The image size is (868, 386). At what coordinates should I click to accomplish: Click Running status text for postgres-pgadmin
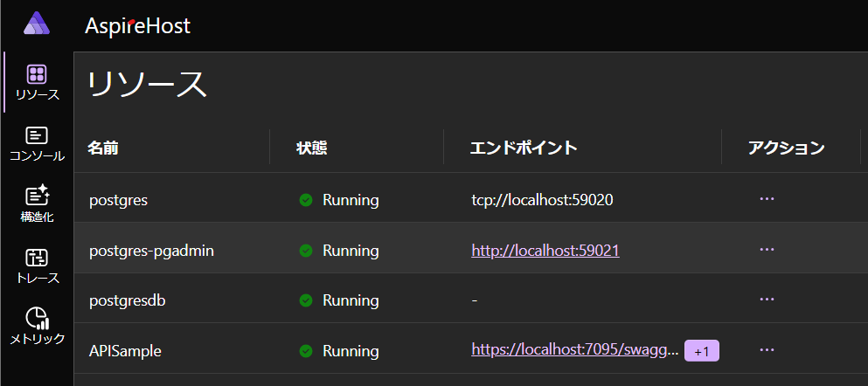(351, 251)
